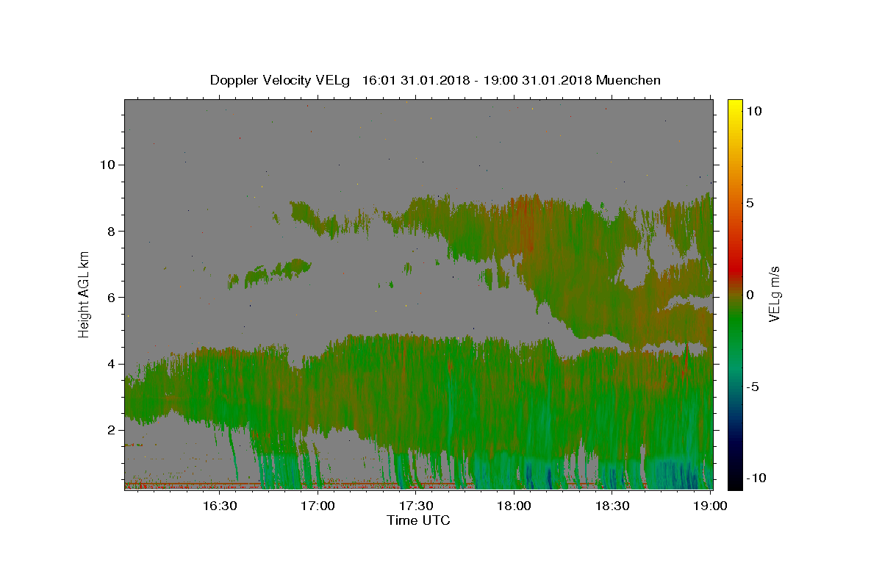Click the colorbar value 5 label
This screenshot has height=588, width=882.
pos(750,203)
